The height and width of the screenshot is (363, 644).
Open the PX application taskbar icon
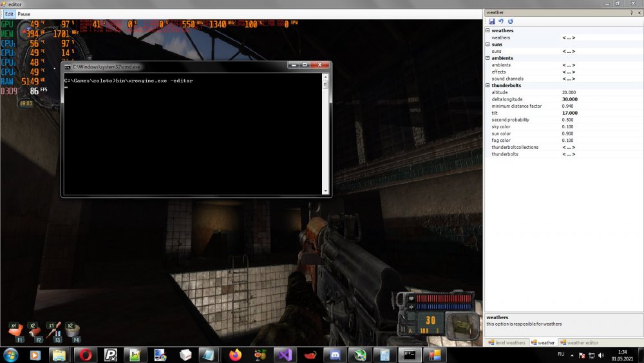pos(110,355)
